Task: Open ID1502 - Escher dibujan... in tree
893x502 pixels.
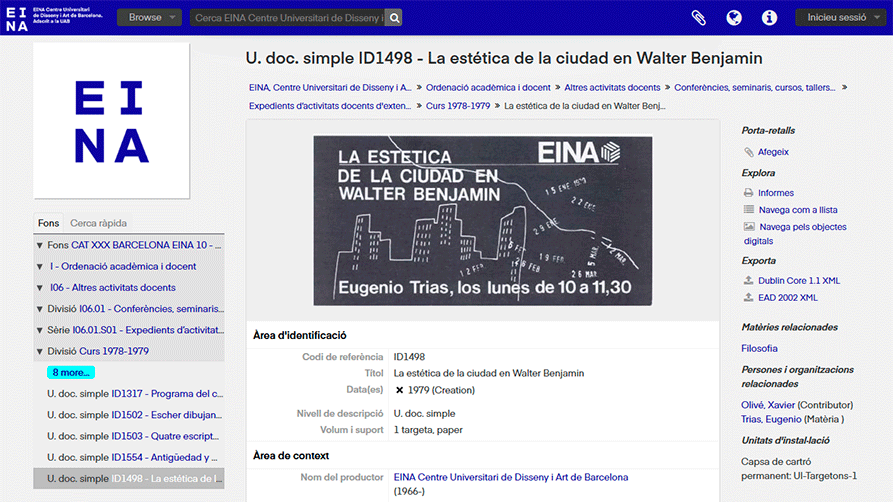Action: coord(167,415)
